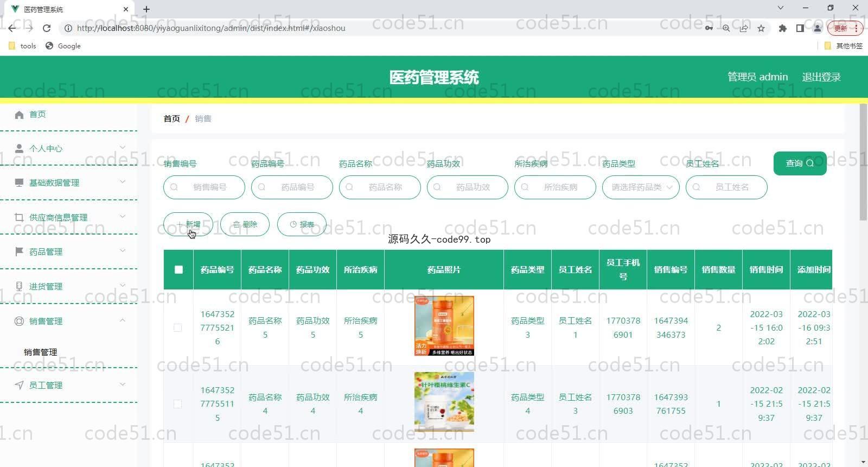Open a new browser tab
The image size is (868, 467).
[146, 9]
